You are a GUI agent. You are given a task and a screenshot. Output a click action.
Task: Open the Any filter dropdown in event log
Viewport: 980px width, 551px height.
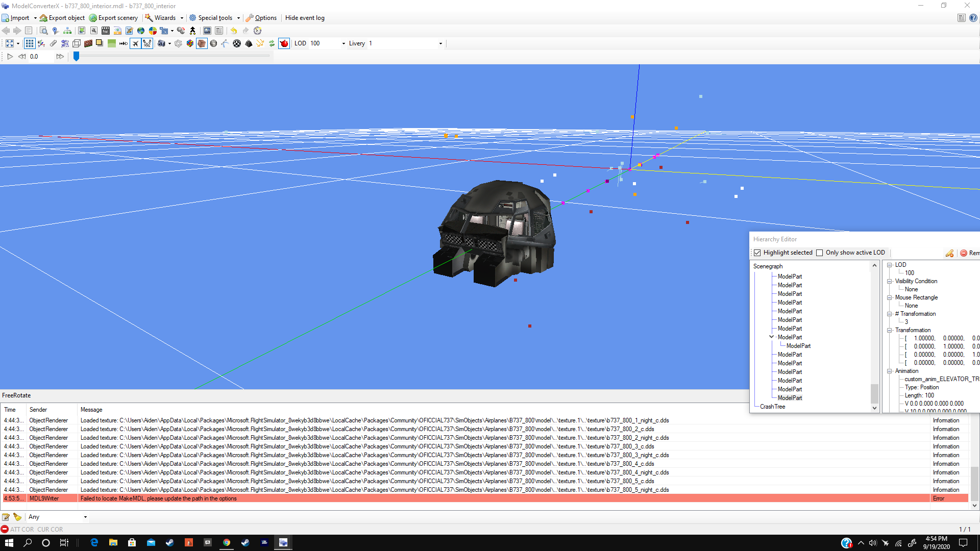(x=85, y=517)
